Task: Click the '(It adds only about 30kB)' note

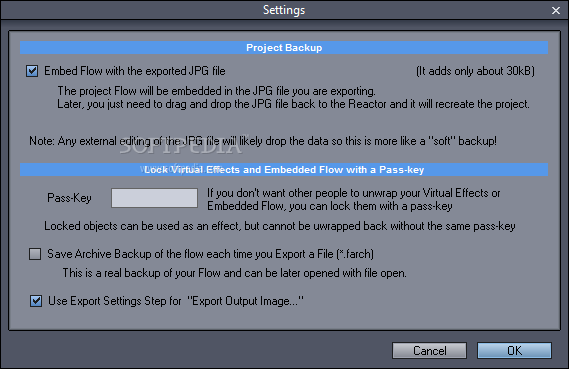Action: 475,71
